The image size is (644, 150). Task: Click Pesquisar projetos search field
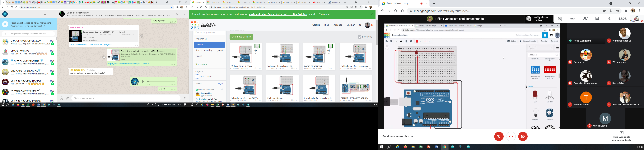point(209,32)
